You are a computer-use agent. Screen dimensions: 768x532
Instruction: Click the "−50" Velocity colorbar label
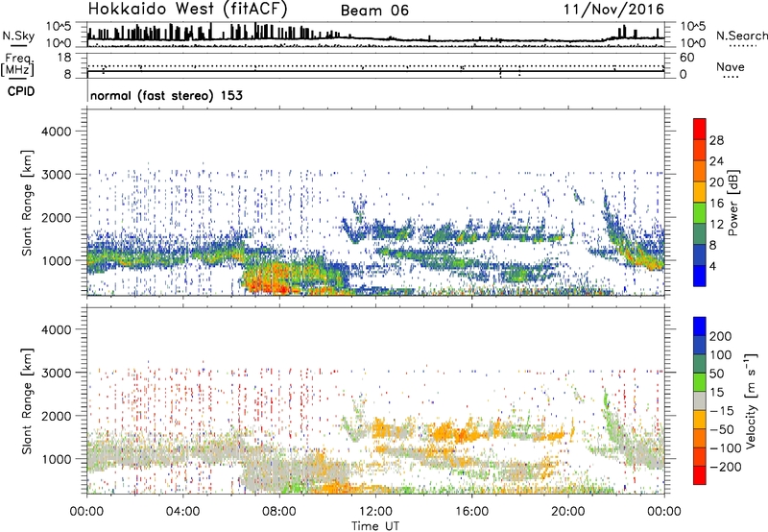coord(722,429)
